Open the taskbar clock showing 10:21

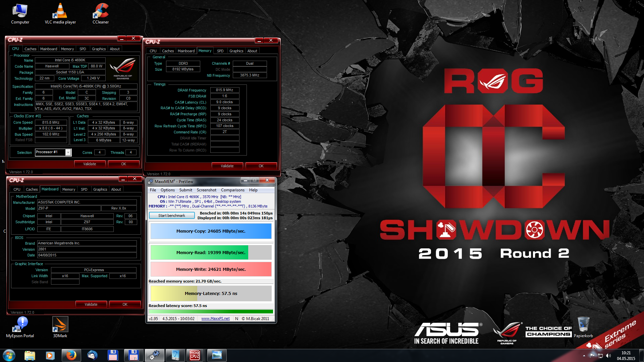[x=626, y=356]
